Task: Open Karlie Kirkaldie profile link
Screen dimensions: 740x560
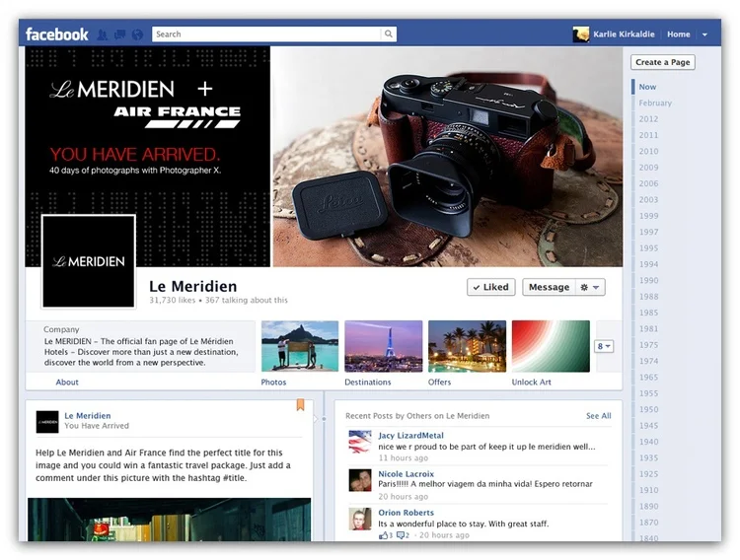Action: [624, 35]
